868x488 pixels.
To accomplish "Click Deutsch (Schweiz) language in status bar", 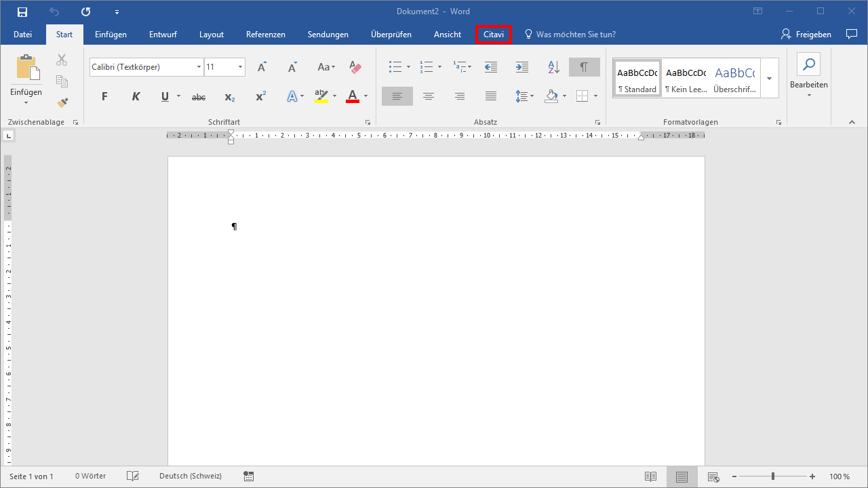I will click(190, 476).
